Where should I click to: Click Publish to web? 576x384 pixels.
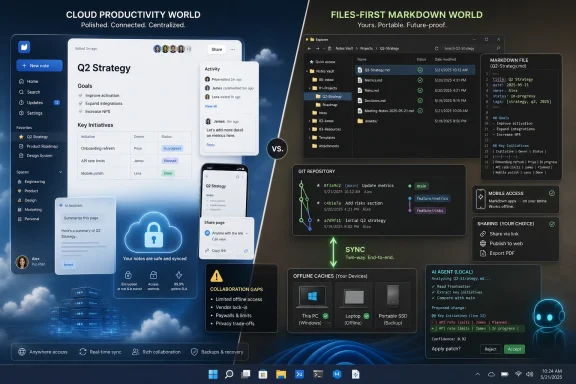tap(501, 243)
